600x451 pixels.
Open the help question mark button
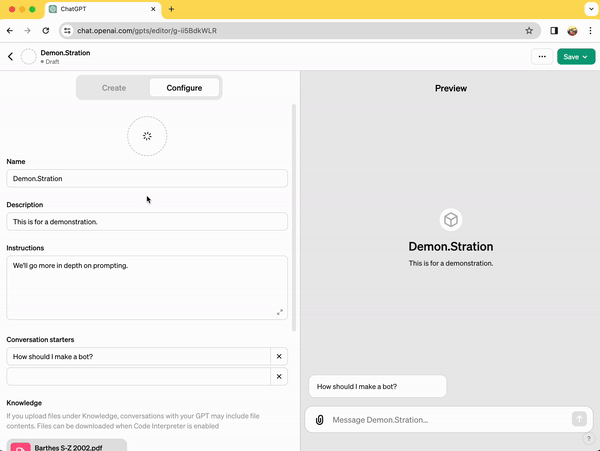click(588, 439)
